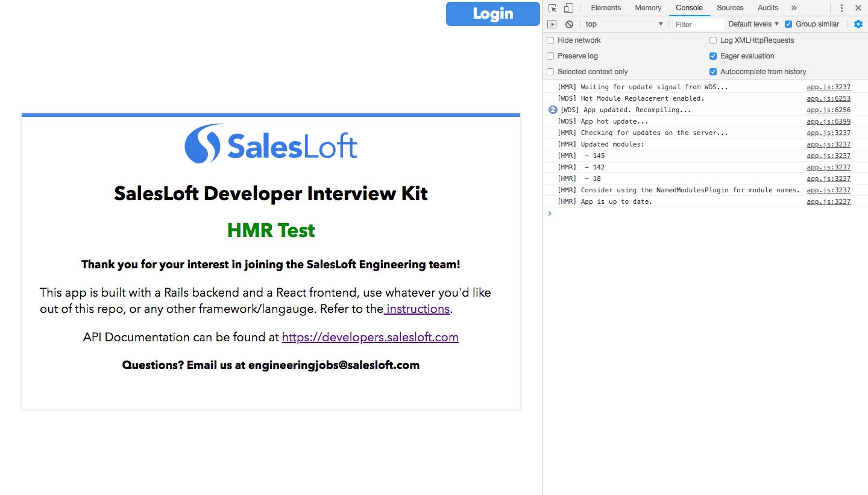Click the repeat count badge for App updated message

point(553,110)
